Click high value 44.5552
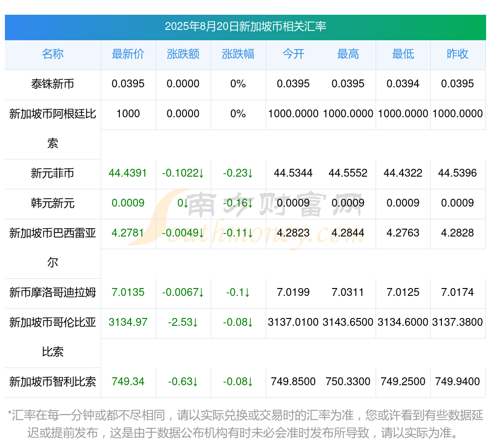The width and height of the screenshot is (491, 448). click(x=348, y=173)
